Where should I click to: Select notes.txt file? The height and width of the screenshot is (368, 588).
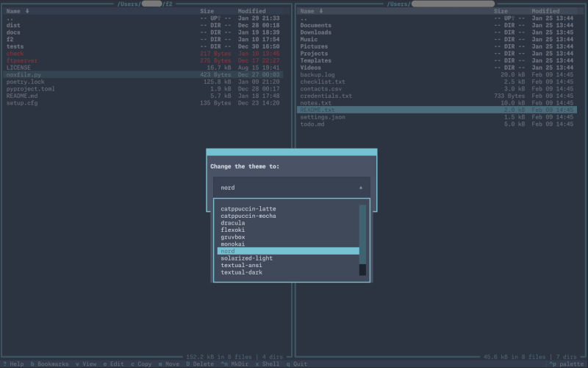[x=437, y=103]
